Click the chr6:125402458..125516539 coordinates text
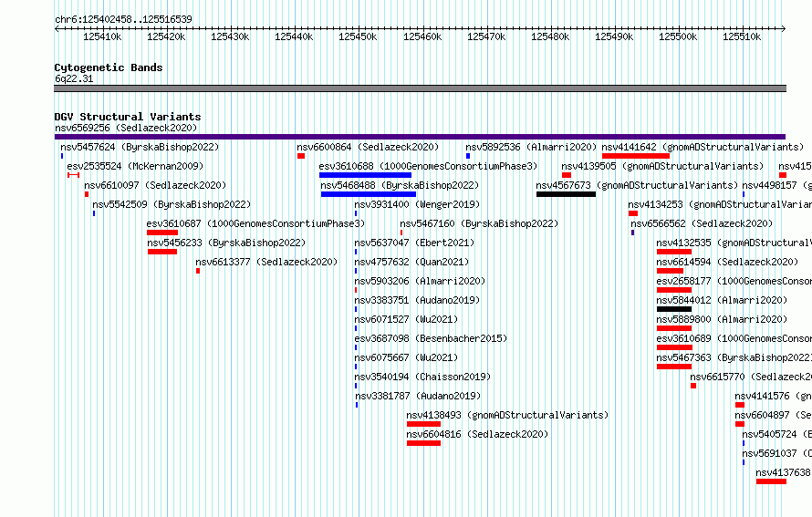This screenshot has width=812, height=517. pyautogui.click(x=123, y=19)
